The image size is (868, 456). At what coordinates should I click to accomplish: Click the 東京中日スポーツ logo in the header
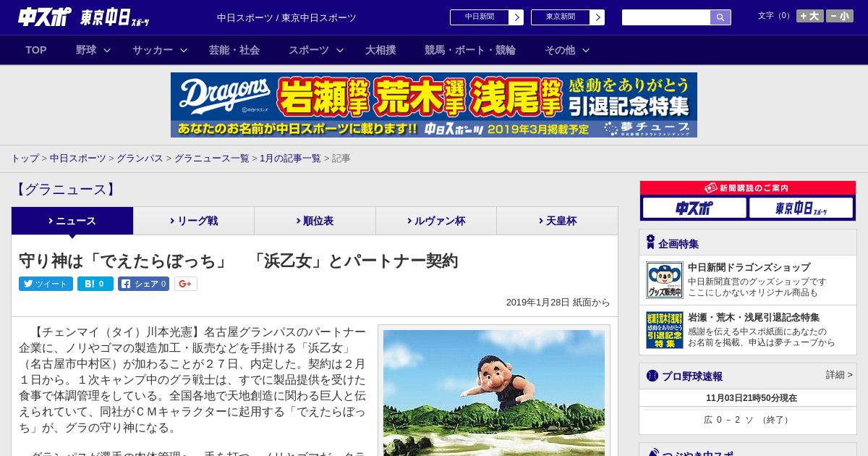coord(115,17)
